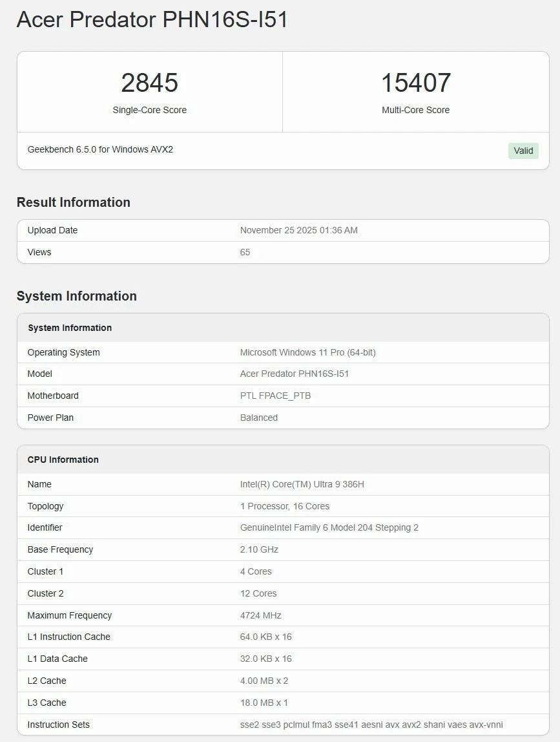Select the Microsoft Windows 11 Pro operating system value
Viewport: 560px width, 742px height.
pyautogui.click(x=307, y=352)
